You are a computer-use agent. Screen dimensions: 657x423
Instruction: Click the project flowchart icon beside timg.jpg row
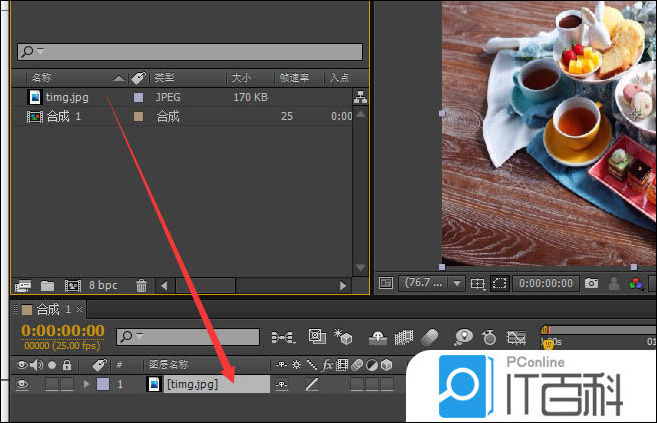pos(361,98)
